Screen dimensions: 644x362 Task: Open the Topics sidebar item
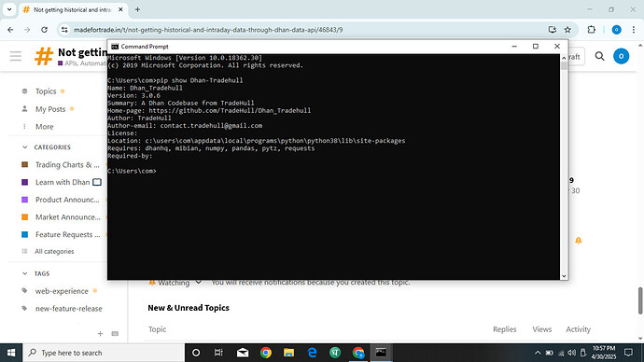coord(46,91)
